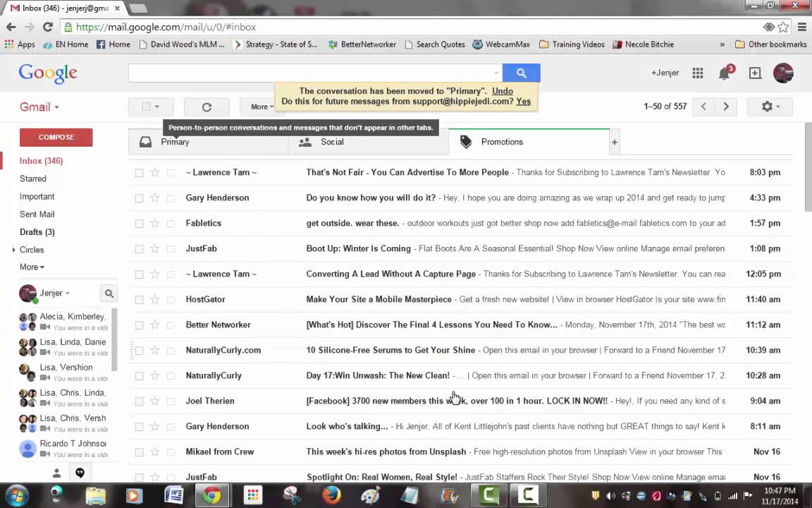Screen dimensions: 812x508
Task: Check the Joel Therien email checkbox
Action: click(139, 401)
